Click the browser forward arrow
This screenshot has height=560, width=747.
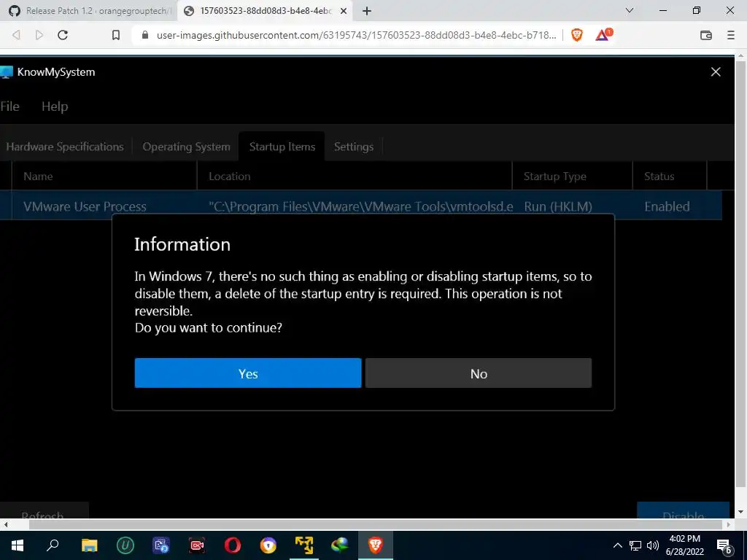point(39,35)
